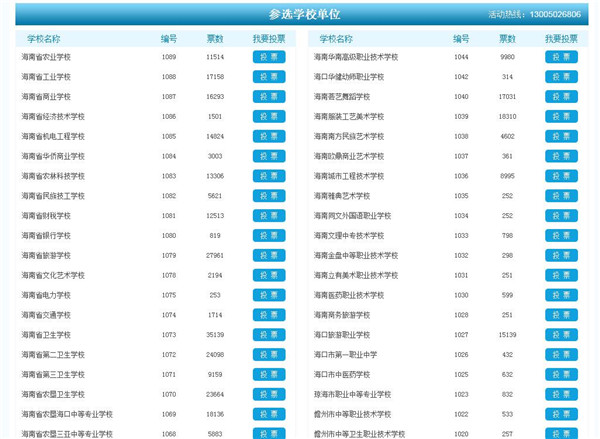The width and height of the screenshot is (600, 439).
Task: Click the right table's 我要投票 header
Action: [x=561, y=39]
